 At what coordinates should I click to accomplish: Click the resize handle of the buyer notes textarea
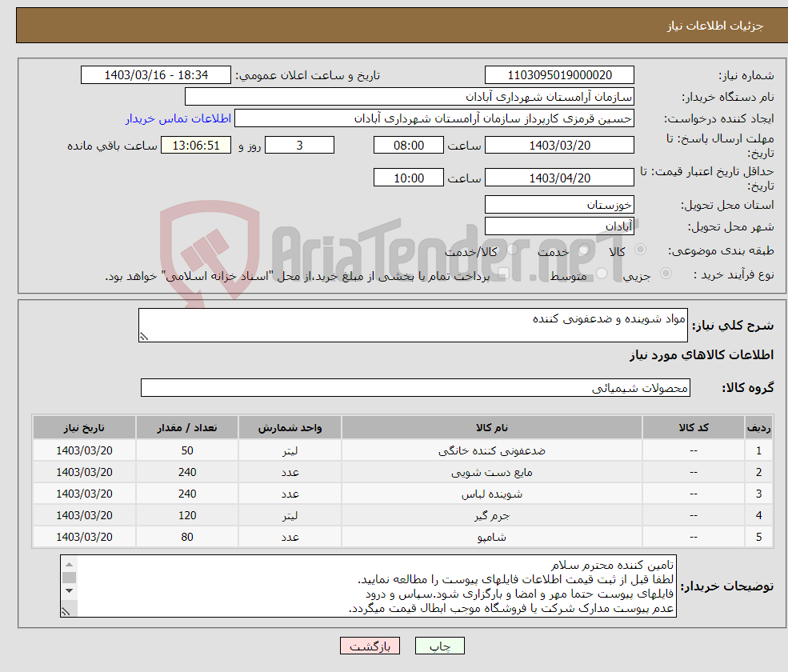66,611
